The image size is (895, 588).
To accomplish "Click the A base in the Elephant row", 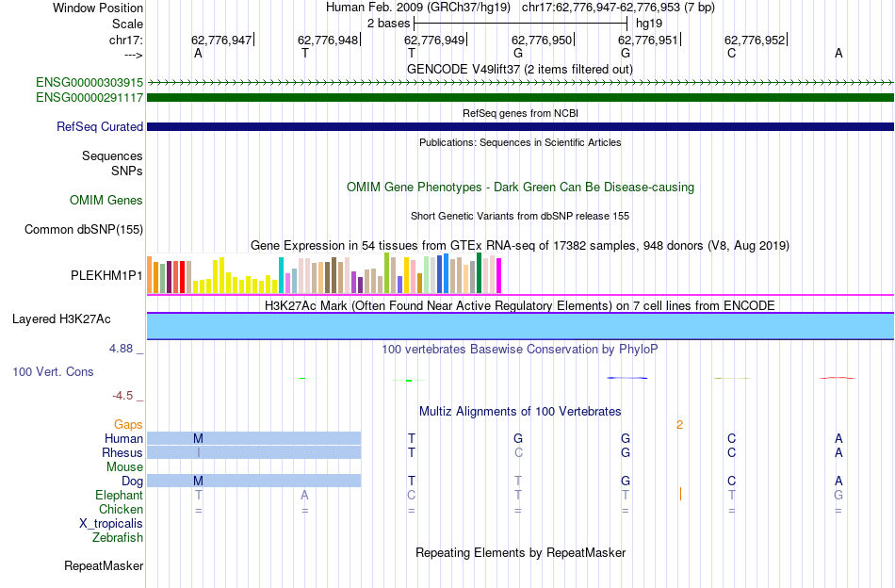I will click(305, 495).
